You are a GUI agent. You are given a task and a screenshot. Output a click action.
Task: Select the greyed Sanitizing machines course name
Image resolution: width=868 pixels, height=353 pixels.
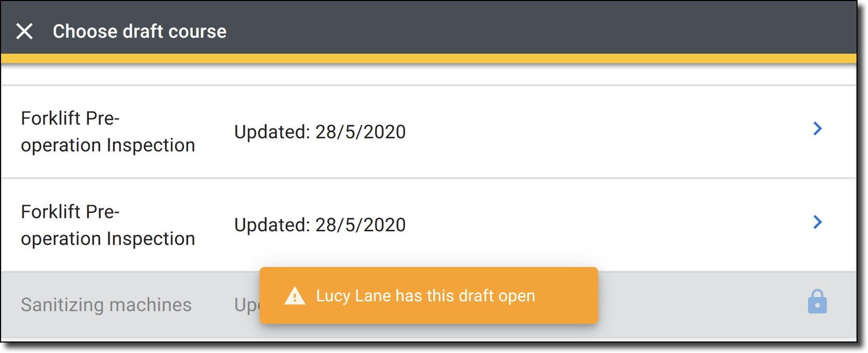coord(106,304)
